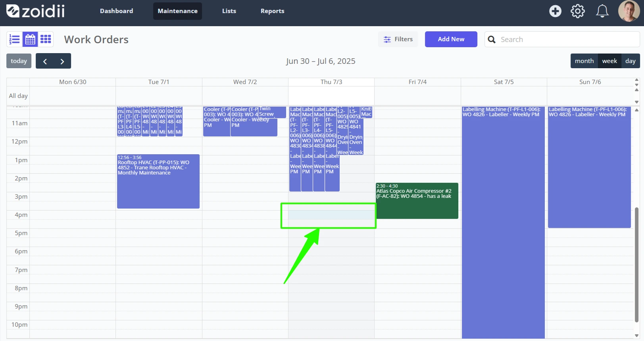Click the search magnifier icon
The image size is (644, 341).
(x=492, y=39)
